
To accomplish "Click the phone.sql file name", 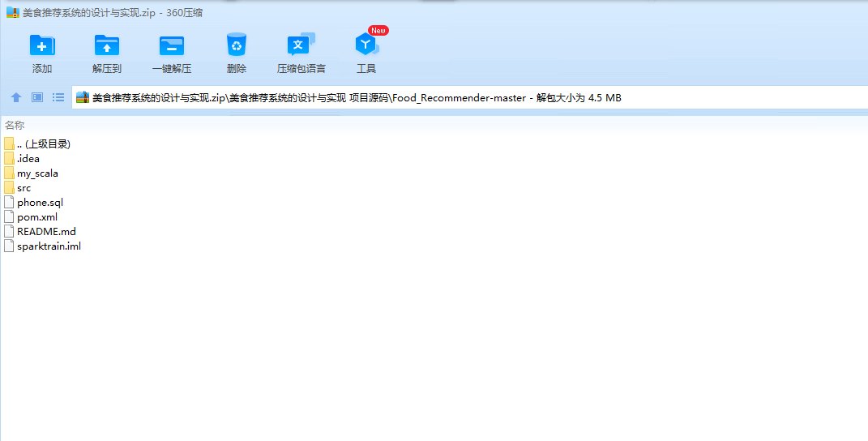I will (40, 202).
